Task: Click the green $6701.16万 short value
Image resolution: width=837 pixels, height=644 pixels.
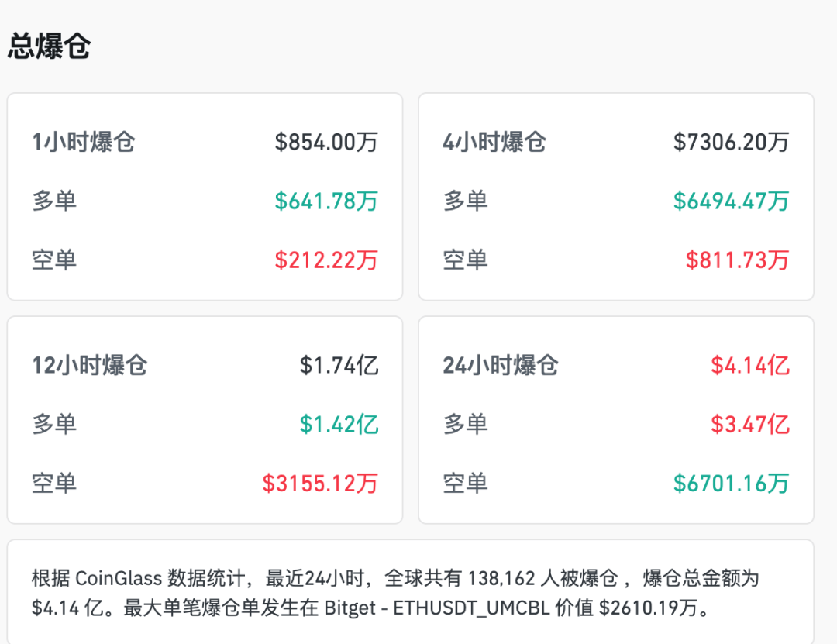Action: coord(732,482)
